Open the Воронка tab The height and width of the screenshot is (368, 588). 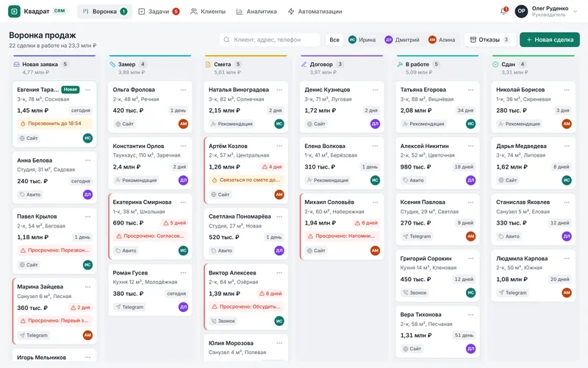pyautogui.click(x=104, y=12)
